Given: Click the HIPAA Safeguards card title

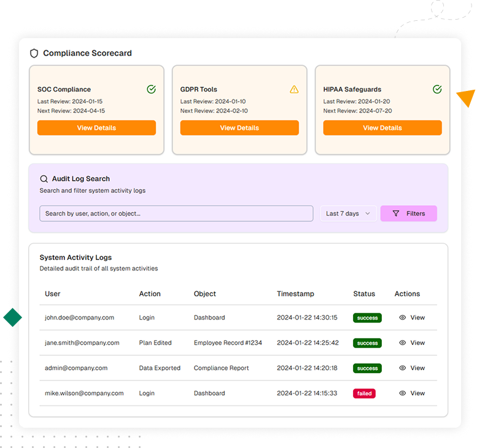Looking at the screenshot, I should [352, 89].
